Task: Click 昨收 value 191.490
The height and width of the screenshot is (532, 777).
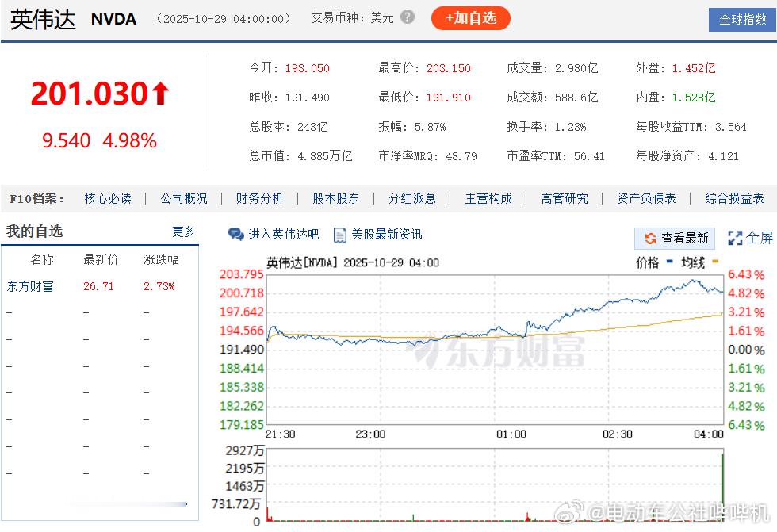Action: click(x=308, y=98)
